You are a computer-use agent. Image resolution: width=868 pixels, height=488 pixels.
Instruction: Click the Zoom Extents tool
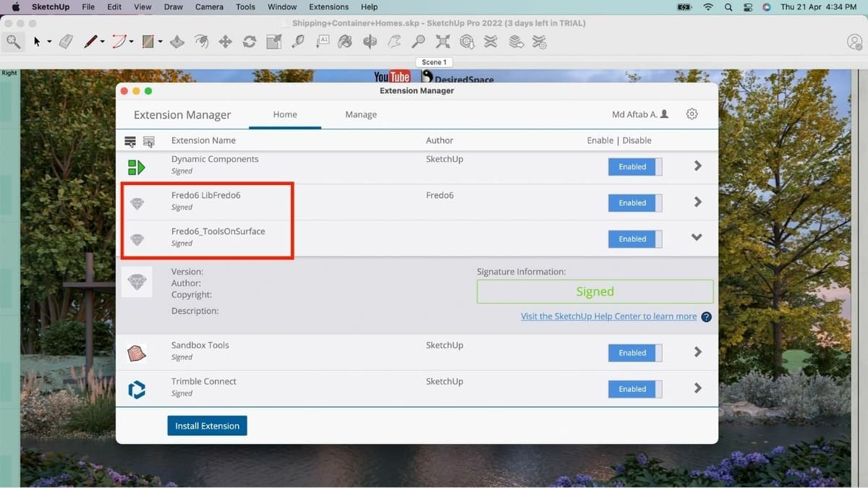[443, 42]
